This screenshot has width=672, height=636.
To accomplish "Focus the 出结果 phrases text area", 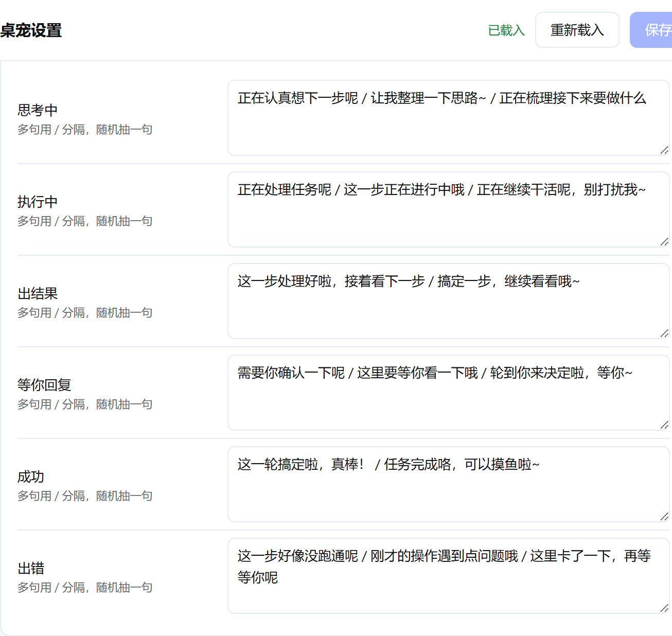I will (x=449, y=301).
